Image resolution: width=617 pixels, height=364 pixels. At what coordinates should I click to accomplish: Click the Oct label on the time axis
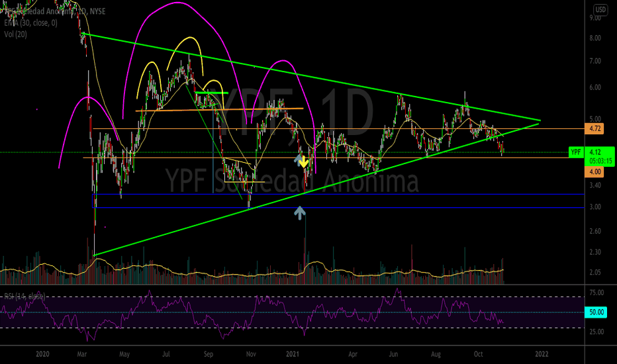click(478, 354)
